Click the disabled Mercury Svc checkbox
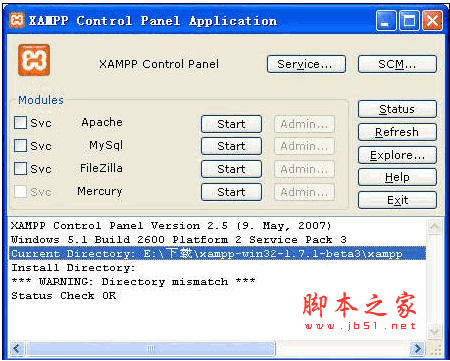 20,191
